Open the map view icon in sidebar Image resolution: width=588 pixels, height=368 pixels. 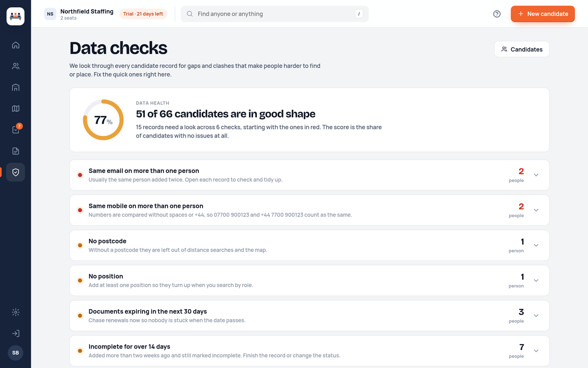16,109
